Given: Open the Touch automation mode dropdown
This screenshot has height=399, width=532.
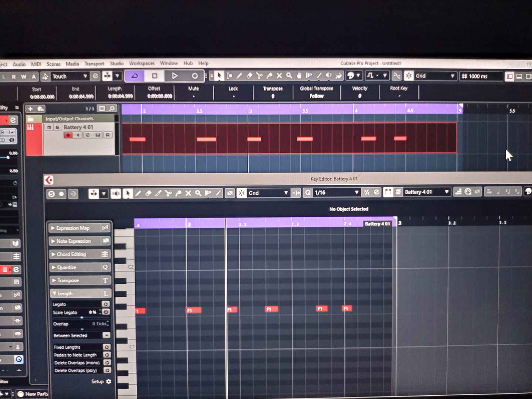Looking at the screenshot, I should pos(70,76).
